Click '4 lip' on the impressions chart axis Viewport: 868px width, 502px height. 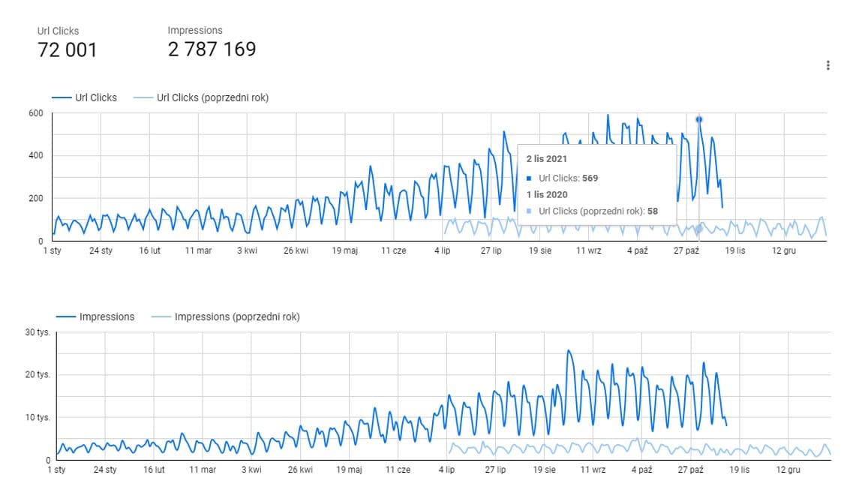point(446,470)
